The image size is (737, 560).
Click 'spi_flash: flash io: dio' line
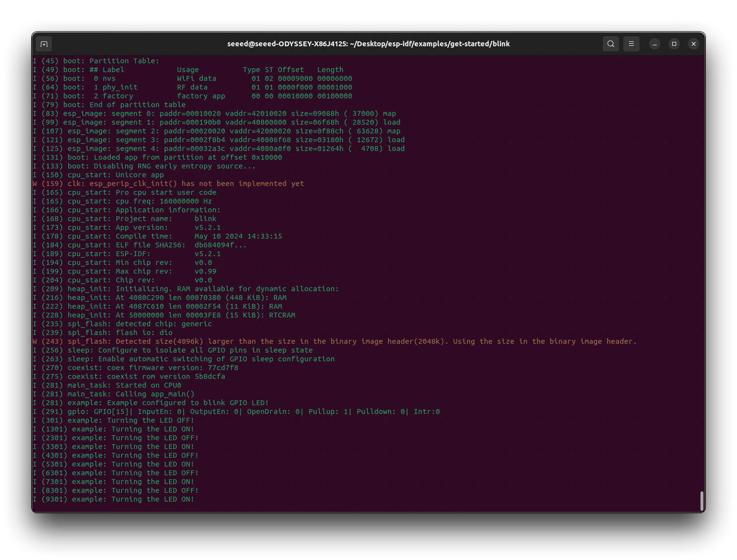coord(103,333)
